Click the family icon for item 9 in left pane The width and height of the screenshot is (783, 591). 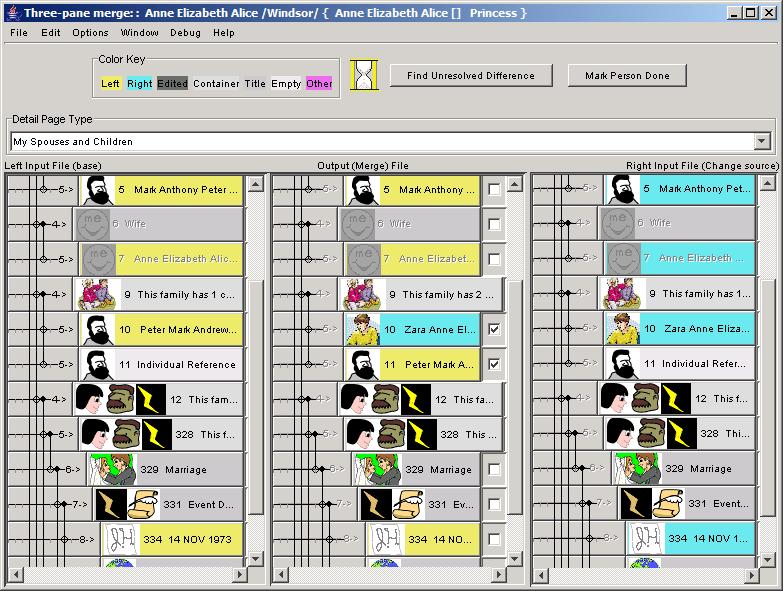98,294
